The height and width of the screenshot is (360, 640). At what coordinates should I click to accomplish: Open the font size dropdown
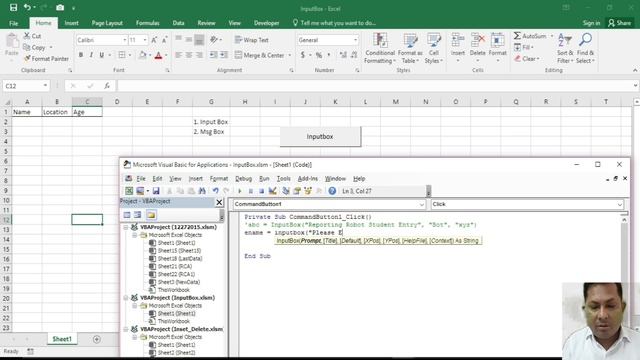click(x=145, y=40)
